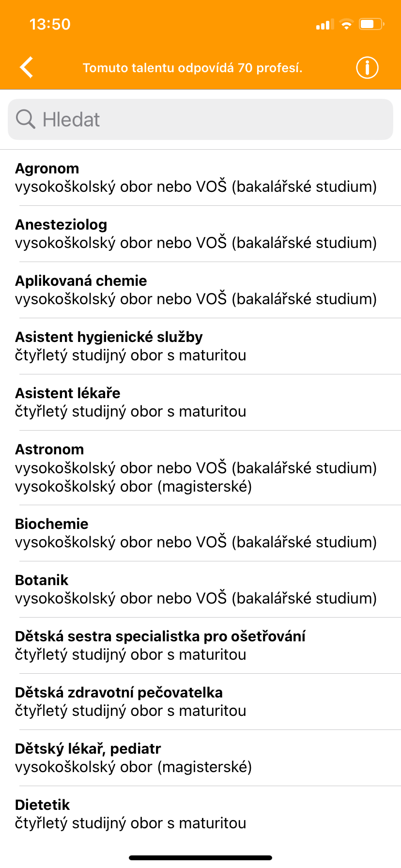Viewport: 401px width, 868px height.
Task: Tap the 13:50 clock in status bar
Action: tap(50, 24)
